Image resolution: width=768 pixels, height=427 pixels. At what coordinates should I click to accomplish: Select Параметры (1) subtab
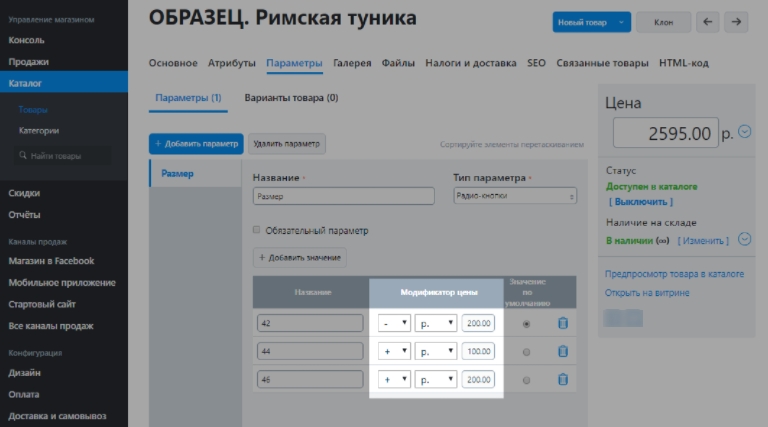click(188, 98)
